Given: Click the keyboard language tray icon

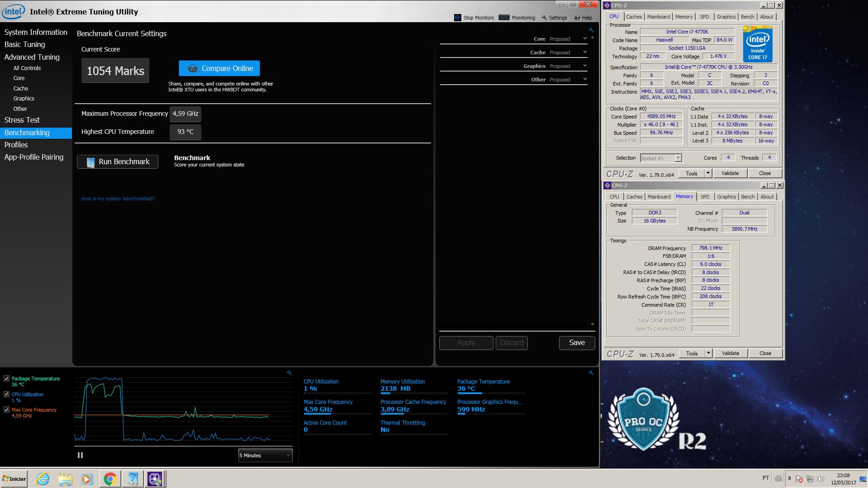Looking at the screenshot, I should pyautogui.click(x=778, y=479).
